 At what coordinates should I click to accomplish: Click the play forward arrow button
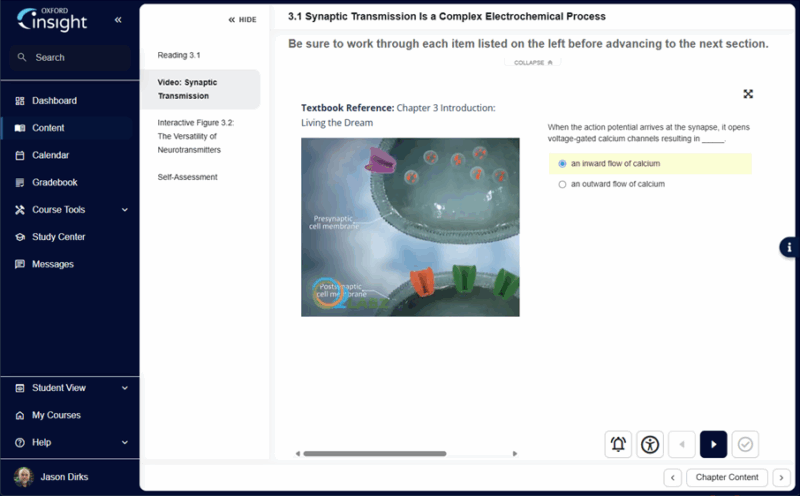713,445
